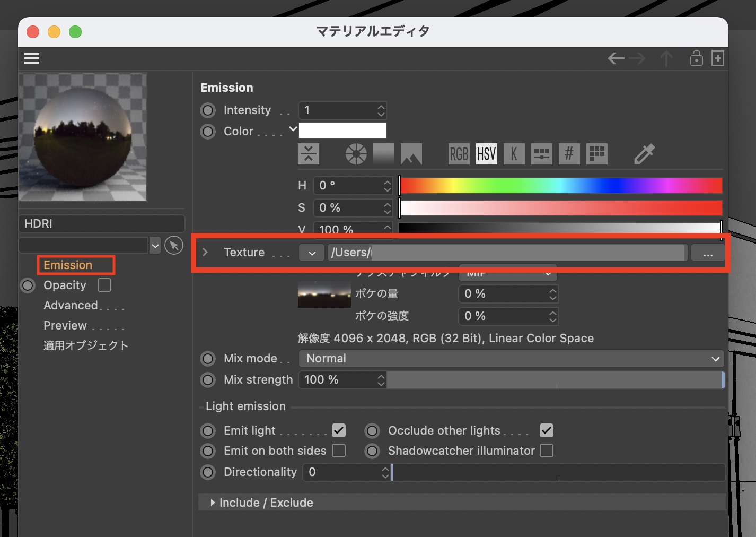Image resolution: width=756 pixels, height=537 pixels.
Task: Open the Preview section in sidebar
Action: coord(65,326)
